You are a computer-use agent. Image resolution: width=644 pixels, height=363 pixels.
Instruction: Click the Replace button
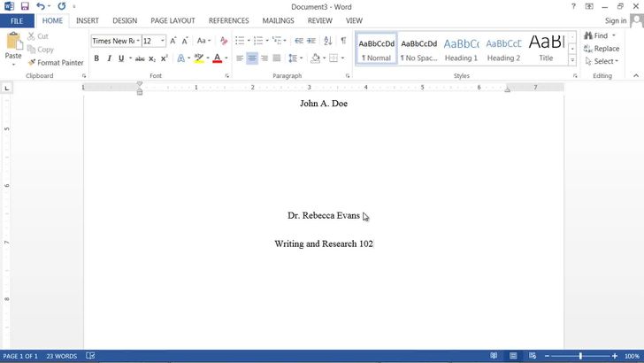(602, 49)
